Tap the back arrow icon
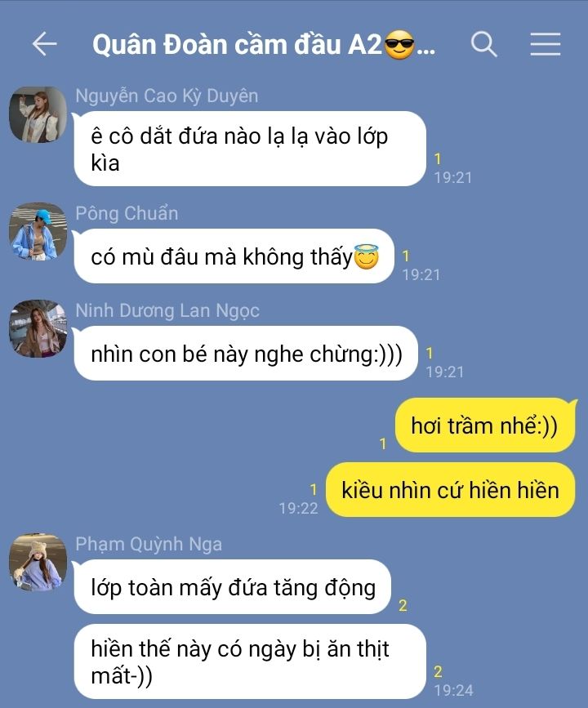Screen dimensions: 588x708 click(x=44, y=44)
